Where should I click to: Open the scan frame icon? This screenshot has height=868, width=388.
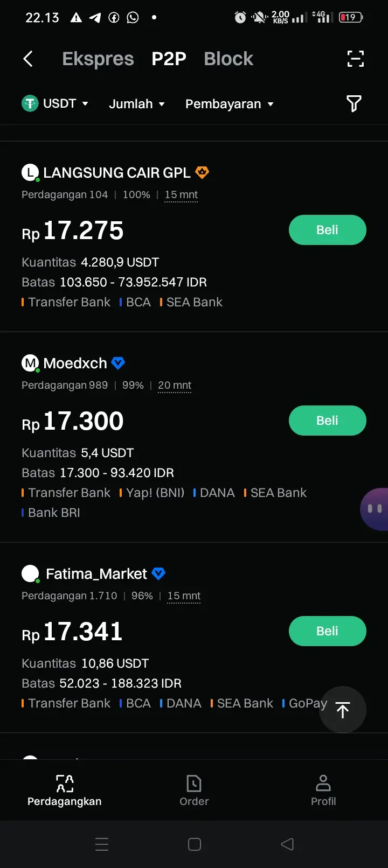(x=355, y=59)
